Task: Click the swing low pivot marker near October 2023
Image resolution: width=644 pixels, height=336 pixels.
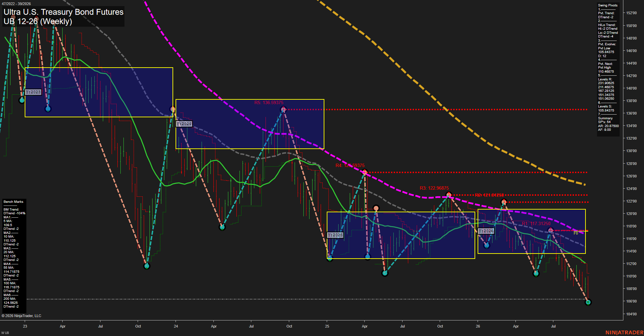Action: (146, 266)
